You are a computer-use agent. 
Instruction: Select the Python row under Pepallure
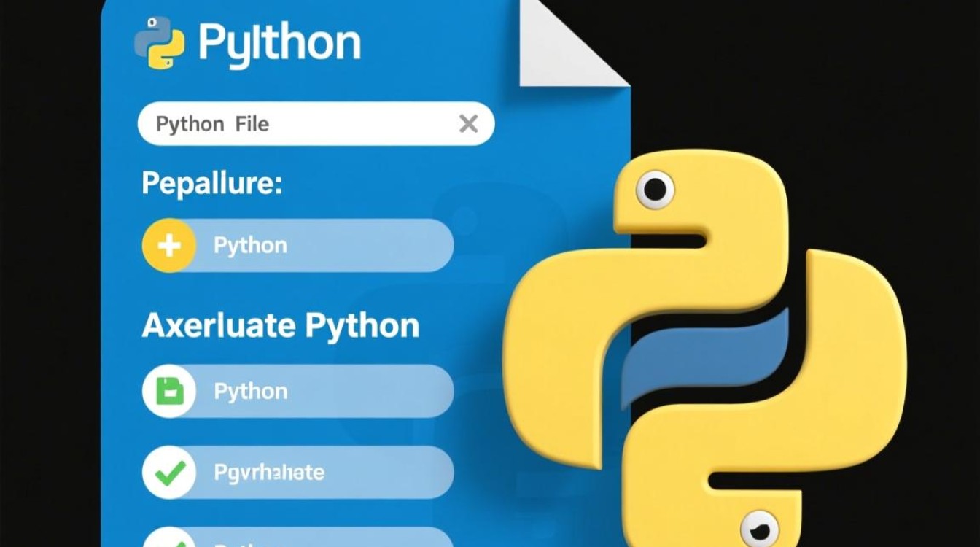pyautogui.click(x=297, y=245)
